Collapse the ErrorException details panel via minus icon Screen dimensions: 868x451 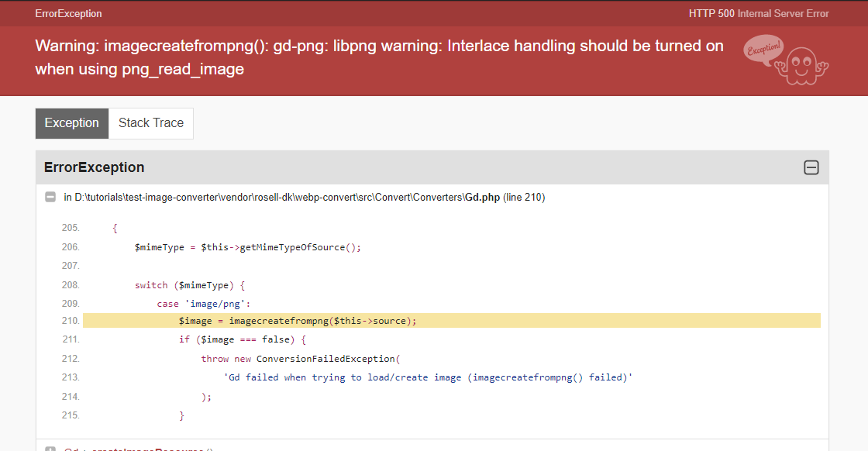[811, 167]
